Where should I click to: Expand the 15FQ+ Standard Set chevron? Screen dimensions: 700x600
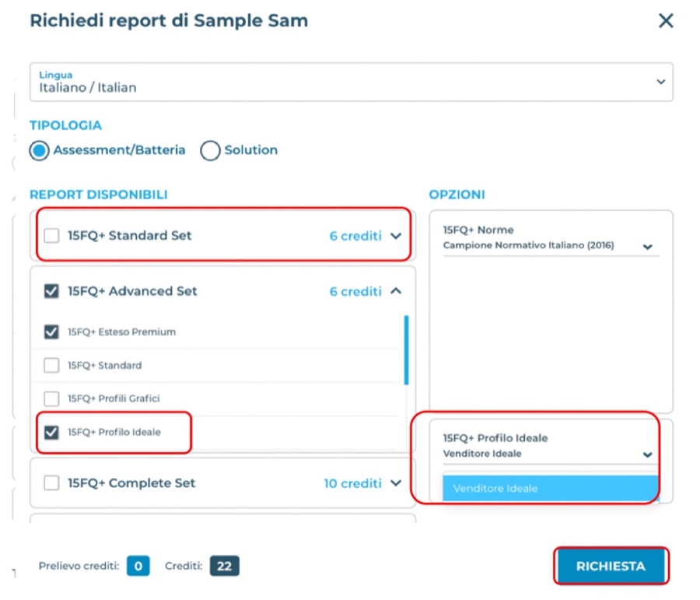(x=396, y=236)
